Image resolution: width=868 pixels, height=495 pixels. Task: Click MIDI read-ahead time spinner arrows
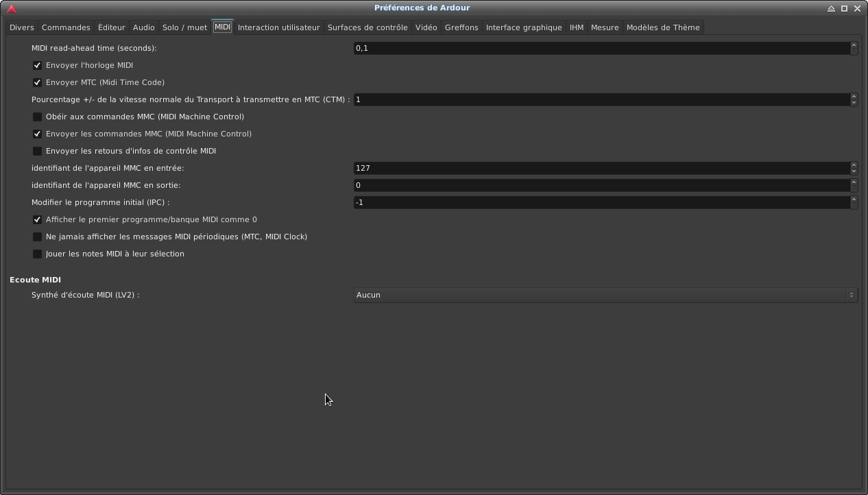coord(854,48)
